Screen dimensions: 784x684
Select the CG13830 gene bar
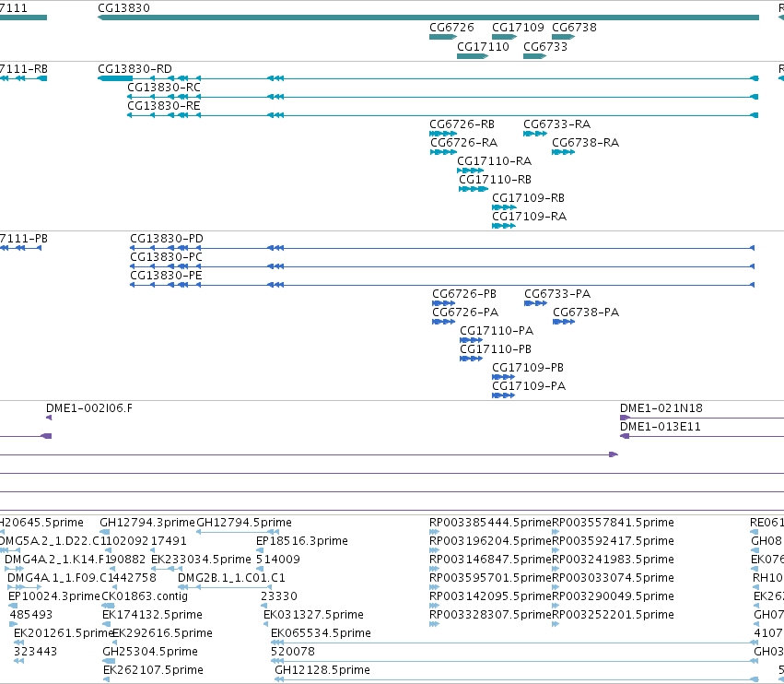pyautogui.click(x=428, y=18)
